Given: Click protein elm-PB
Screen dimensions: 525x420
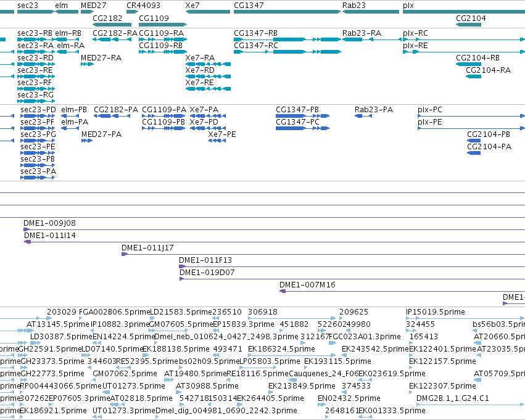Looking at the screenshot, I should click(x=74, y=110).
